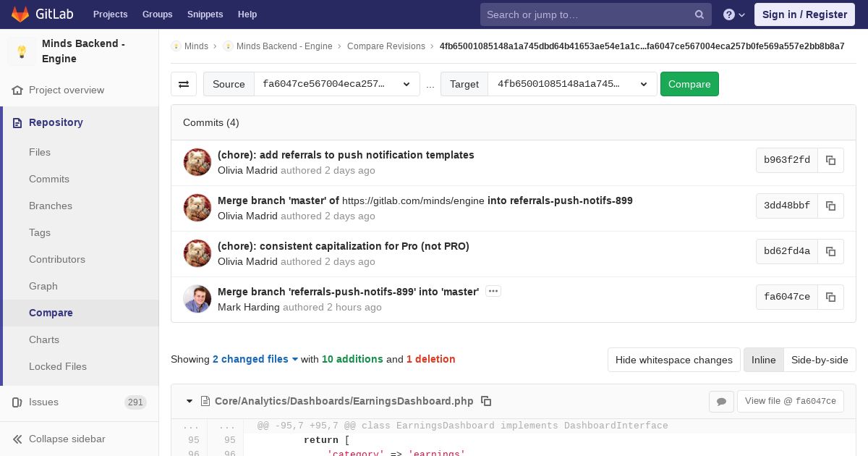Click the GitLab fox logo

20,14
